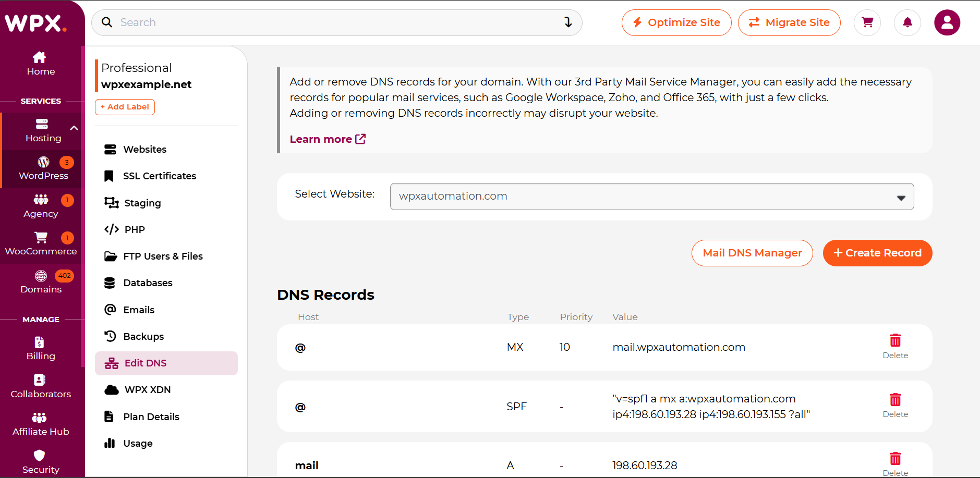Delete the MX record for mail.wpxautomation.com

pyautogui.click(x=896, y=347)
